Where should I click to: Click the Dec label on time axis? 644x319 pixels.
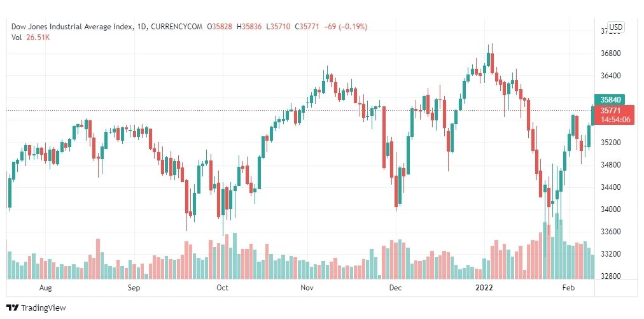396,288
